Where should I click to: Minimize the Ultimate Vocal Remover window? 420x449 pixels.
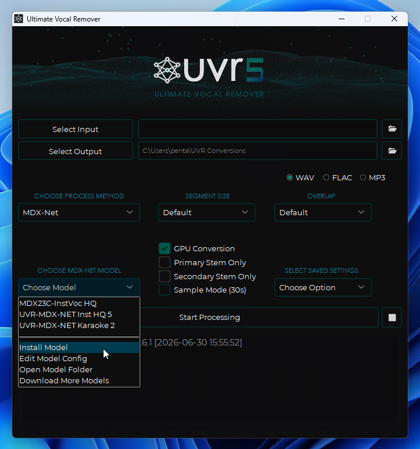point(341,19)
